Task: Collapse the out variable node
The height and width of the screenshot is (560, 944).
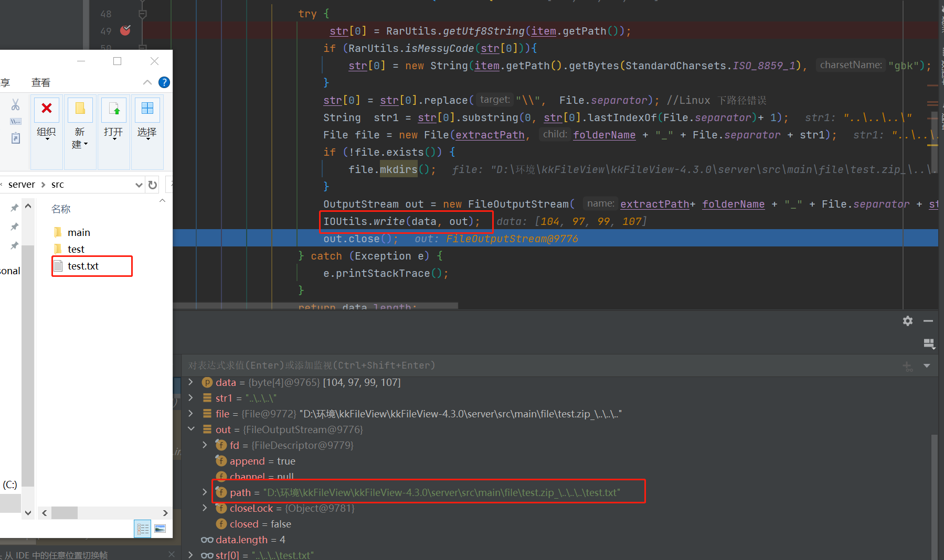Action: coord(191,429)
